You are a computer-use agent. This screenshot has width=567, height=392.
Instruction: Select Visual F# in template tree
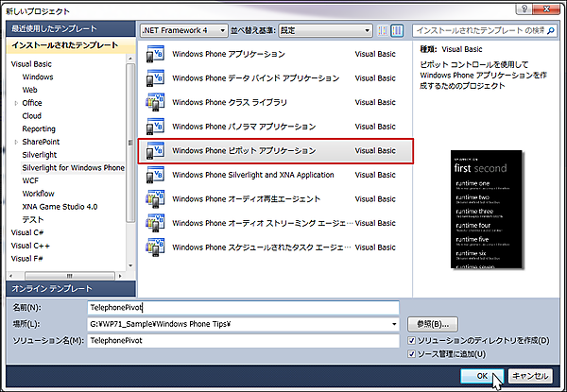(x=27, y=259)
